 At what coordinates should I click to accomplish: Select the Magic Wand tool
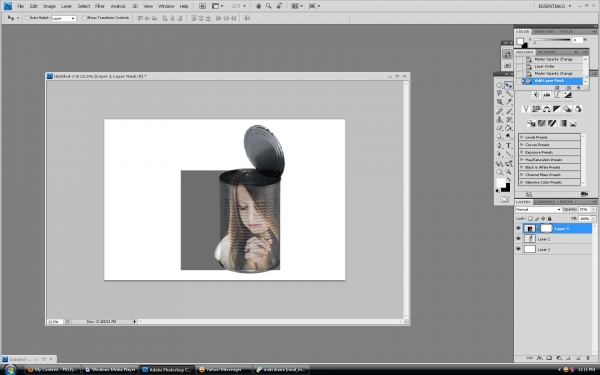tap(509, 93)
